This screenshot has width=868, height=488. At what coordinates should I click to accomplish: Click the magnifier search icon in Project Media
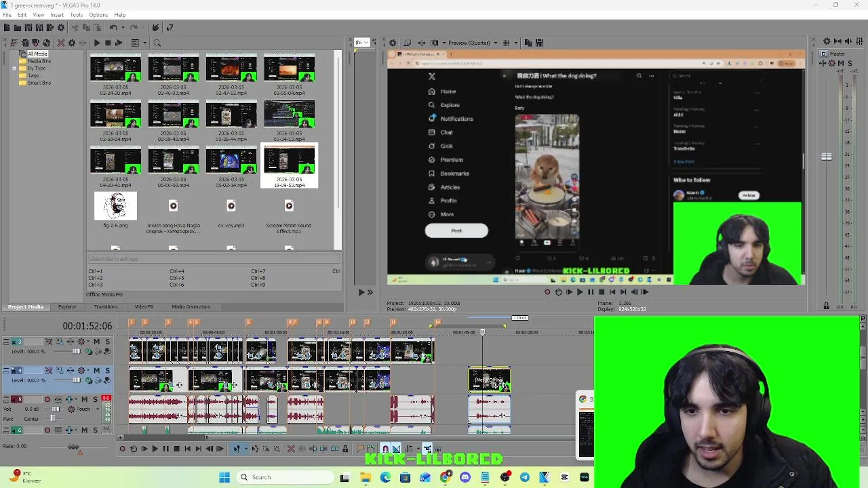pyautogui.click(x=157, y=43)
